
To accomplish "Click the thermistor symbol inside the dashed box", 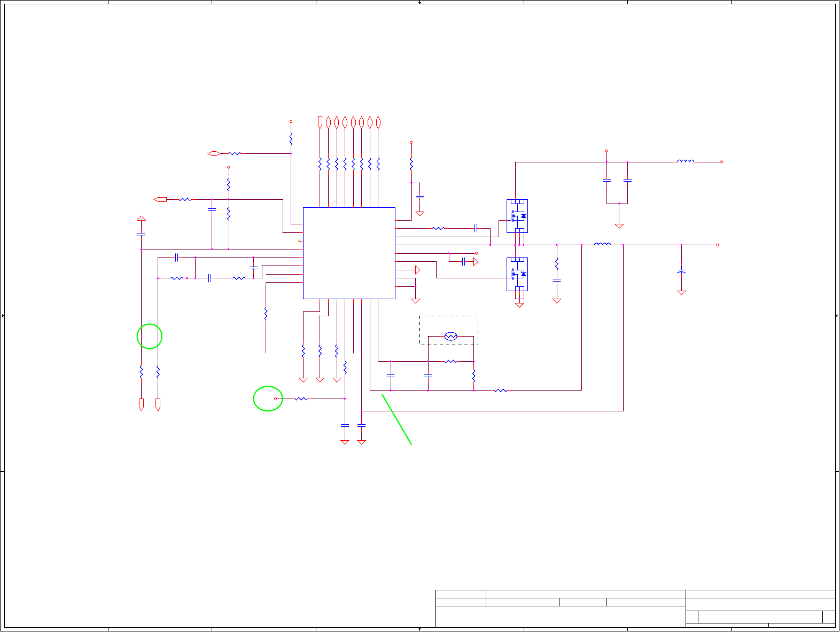I will point(451,337).
